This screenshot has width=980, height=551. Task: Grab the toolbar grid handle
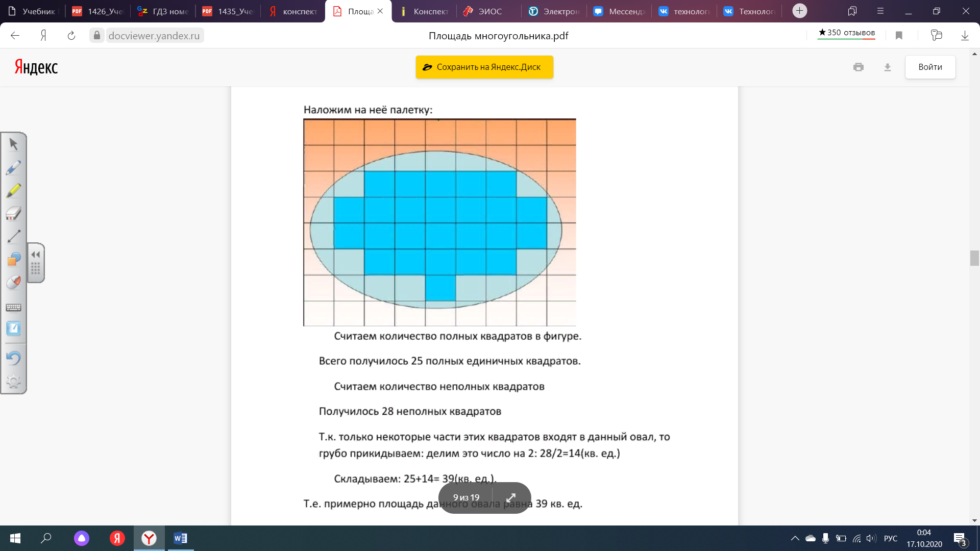(35, 268)
